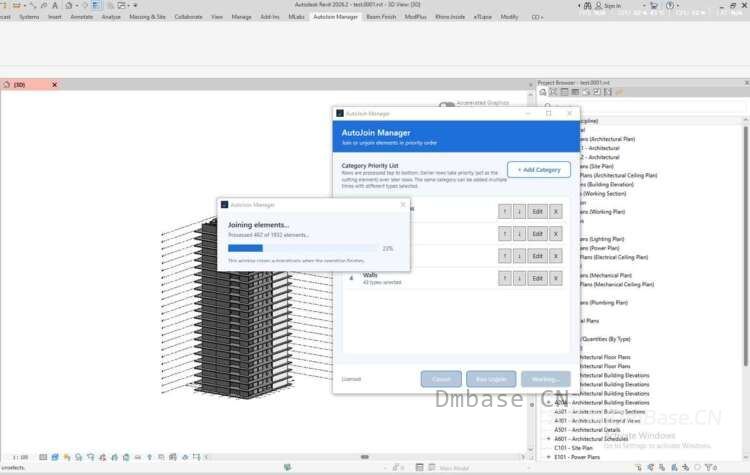The height and width of the screenshot is (475, 750).
Task: Click the last view control bar icon
Action: pyautogui.click(x=197, y=457)
